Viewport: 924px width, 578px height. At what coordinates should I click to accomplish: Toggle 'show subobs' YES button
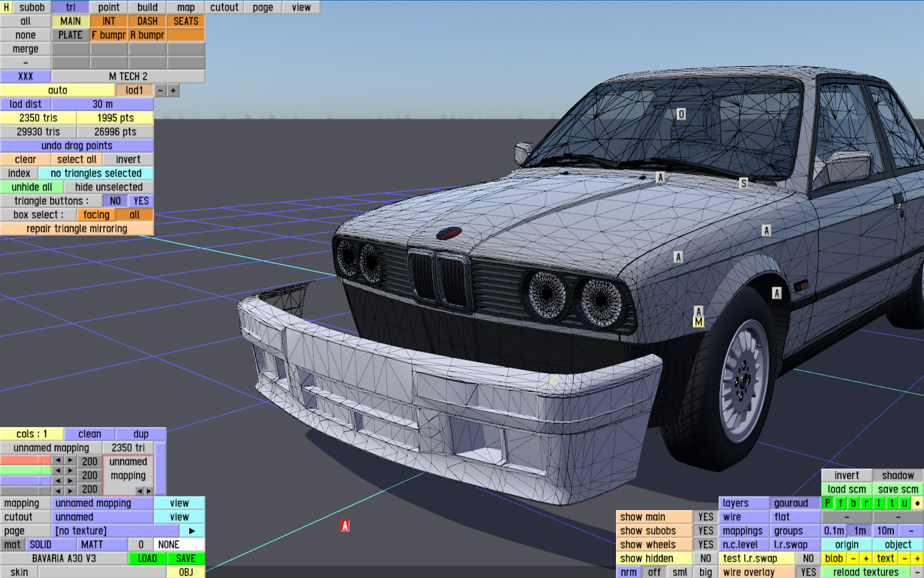coord(706,531)
